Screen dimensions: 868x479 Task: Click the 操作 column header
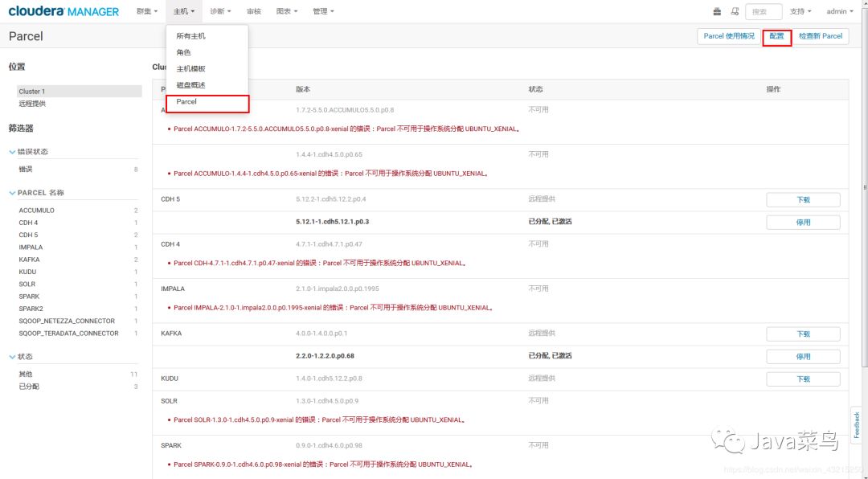[x=773, y=89]
